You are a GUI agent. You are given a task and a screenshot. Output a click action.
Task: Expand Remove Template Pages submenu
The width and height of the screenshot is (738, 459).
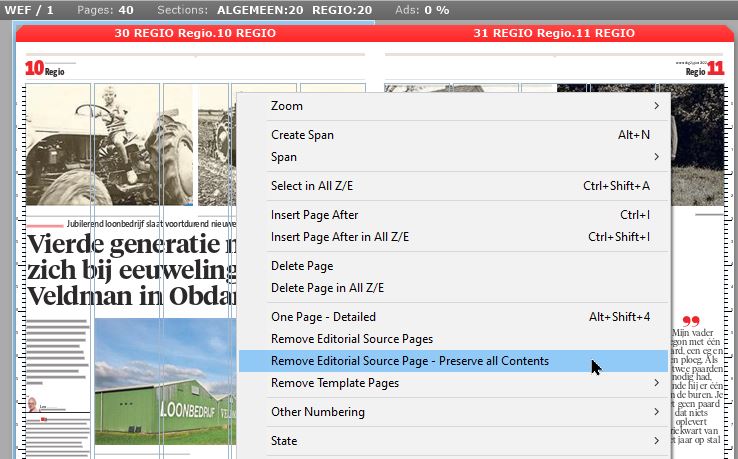pos(334,383)
